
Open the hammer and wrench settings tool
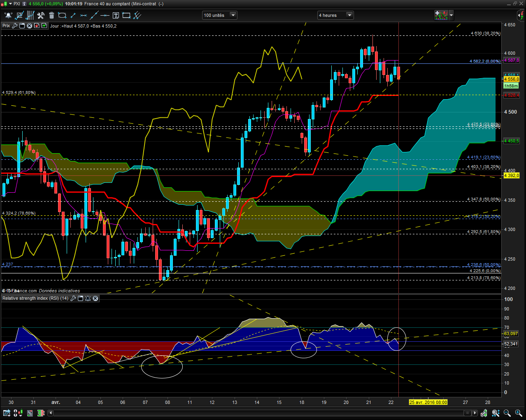tap(41, 16)
